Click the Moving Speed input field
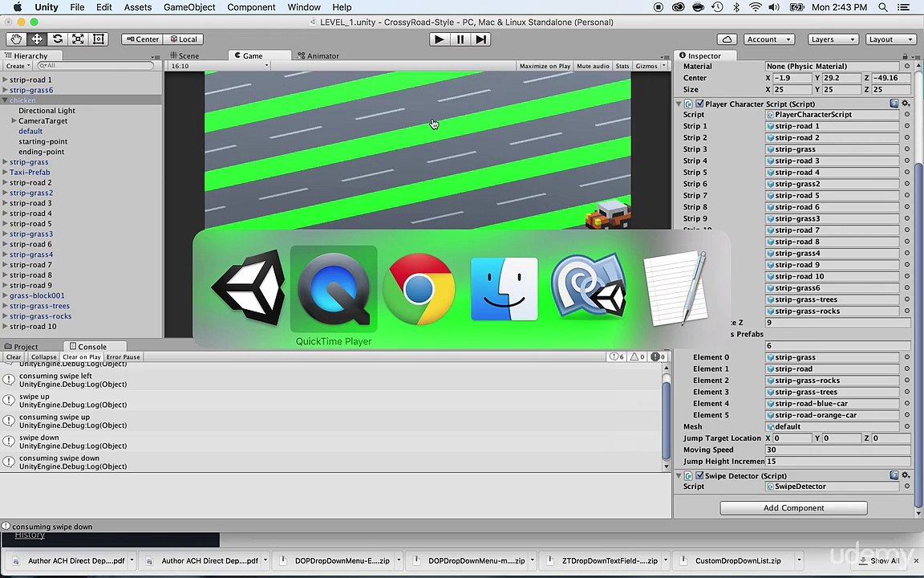The height and width of the screenshot is (578, 924). [837, 450]
